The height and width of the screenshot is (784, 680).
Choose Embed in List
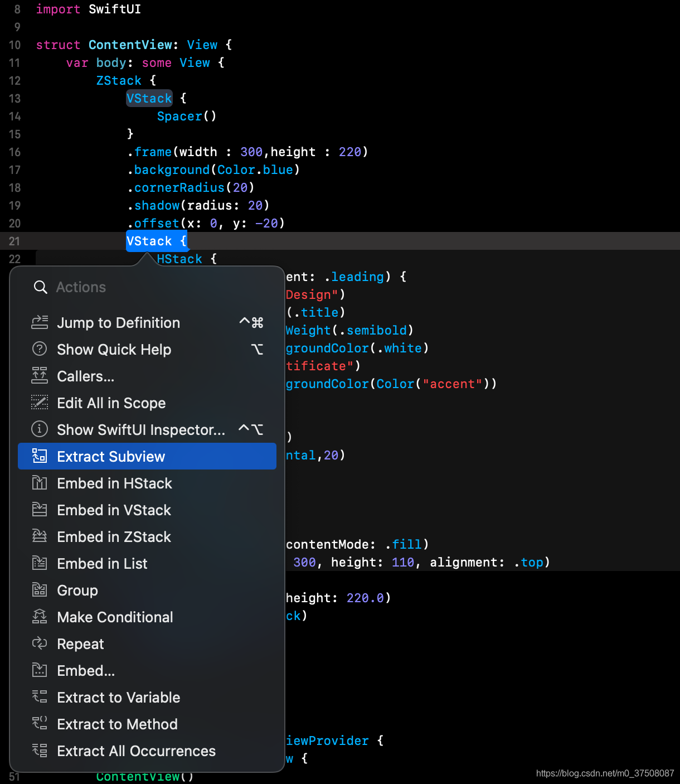[x=147, y=563]
